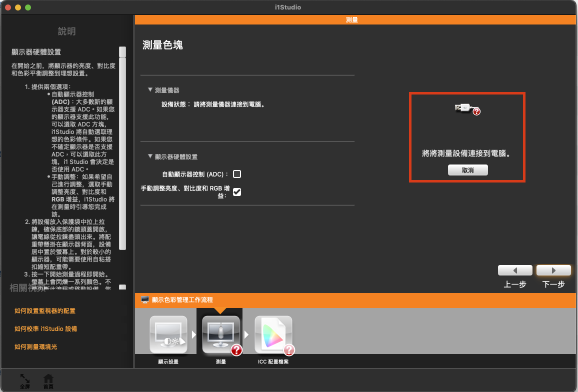578x392 pixels.
Task: Open the 說明 help panel header
Action: pyautogui.click(x=67, y=31)
